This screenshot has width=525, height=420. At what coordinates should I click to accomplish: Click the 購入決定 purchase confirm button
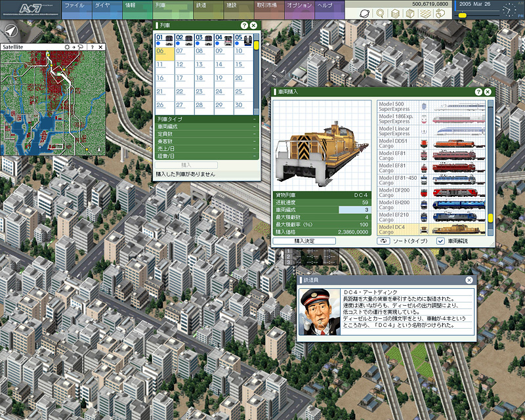304,241
